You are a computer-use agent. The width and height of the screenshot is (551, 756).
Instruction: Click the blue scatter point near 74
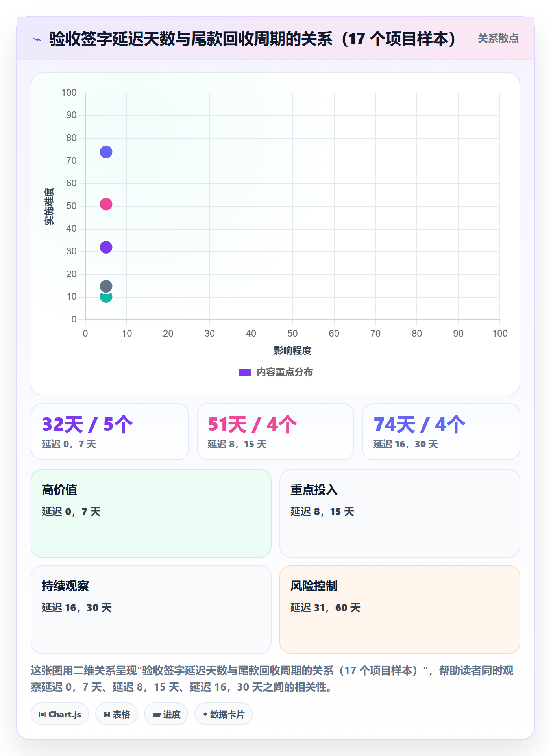pyautogui.click(x=106, y=152)
